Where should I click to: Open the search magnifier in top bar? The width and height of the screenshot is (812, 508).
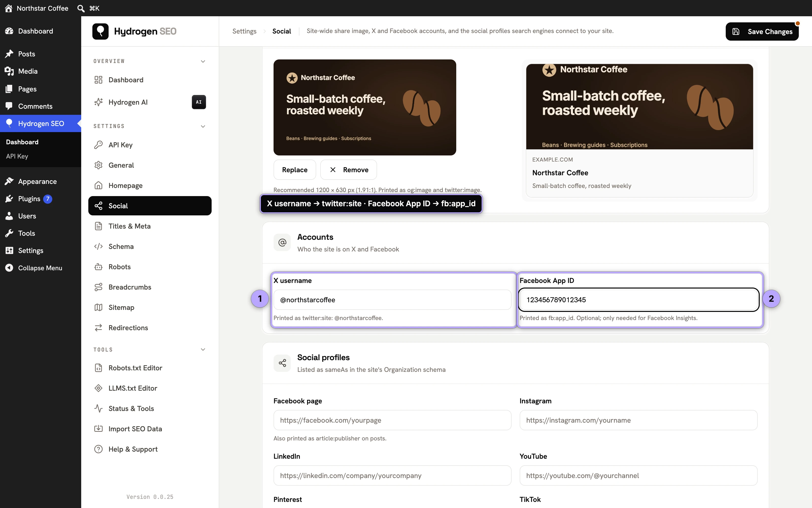coord(81,8)
